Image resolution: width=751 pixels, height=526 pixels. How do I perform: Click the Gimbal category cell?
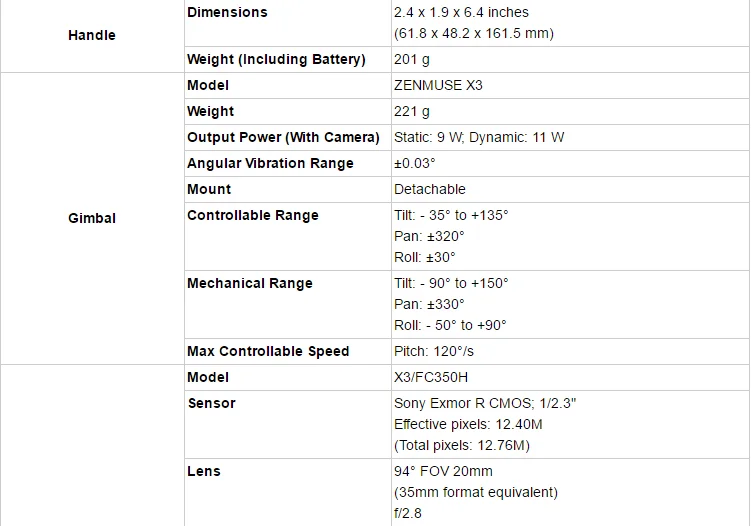pyautogui.click(x=92, y=218)
